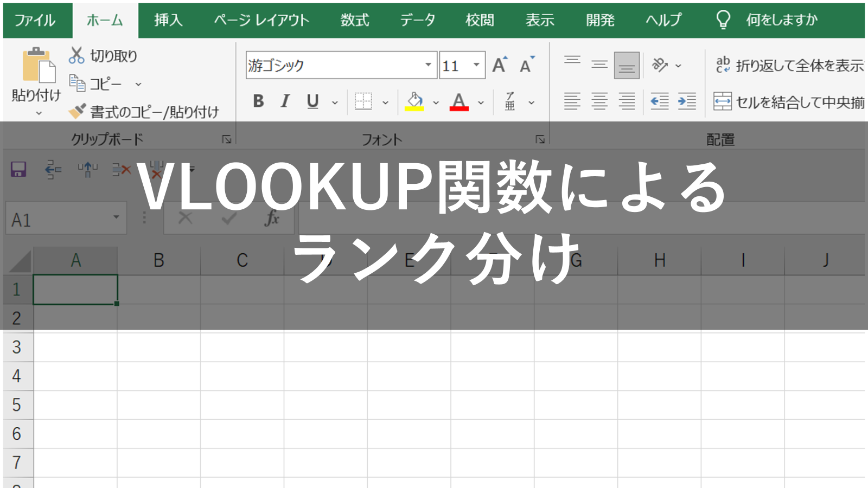The width and height of the screenshot is (868, 488).
Task: Select column I header
Action: (x=743, y=261)
